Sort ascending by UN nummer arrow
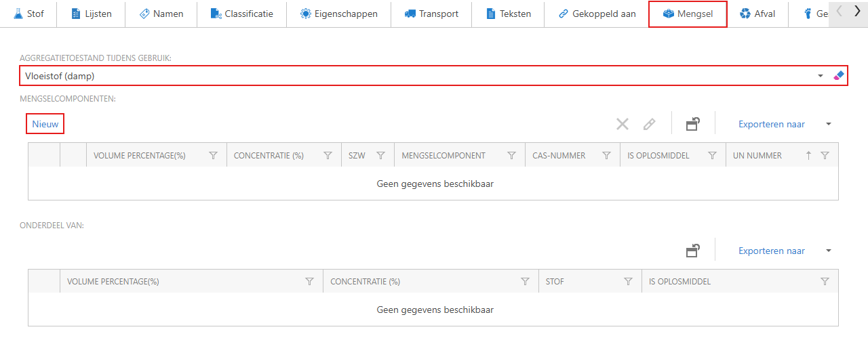The width and height of the screenshot is (868, 361). coord(808,156)
